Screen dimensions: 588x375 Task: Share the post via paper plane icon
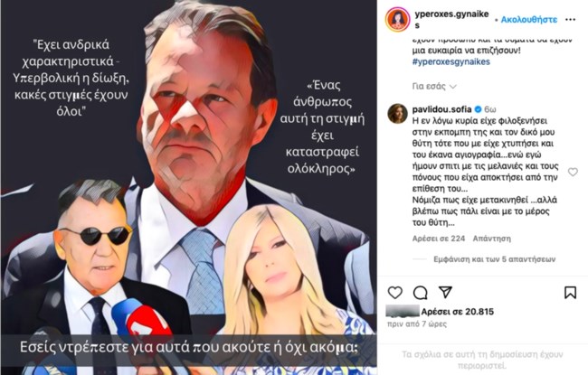445,292
